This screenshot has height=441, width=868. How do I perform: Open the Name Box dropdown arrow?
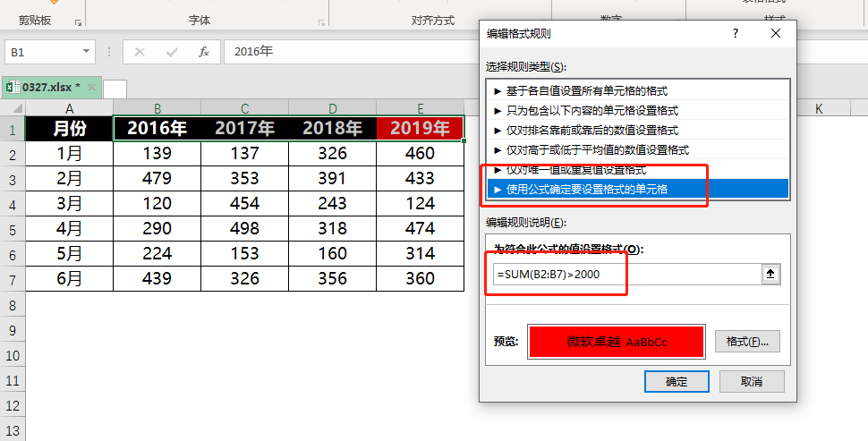(x=86, y=52)
